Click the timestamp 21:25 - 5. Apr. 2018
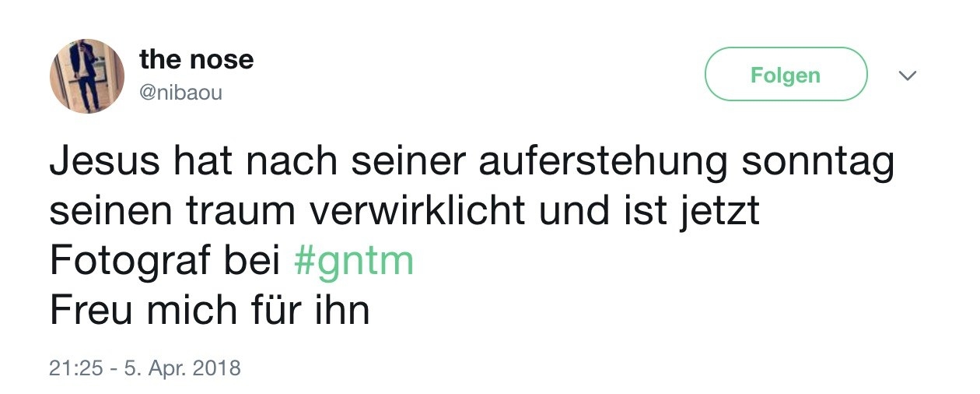Viewport: 980px width, 394px height. [x=145, y=368]
